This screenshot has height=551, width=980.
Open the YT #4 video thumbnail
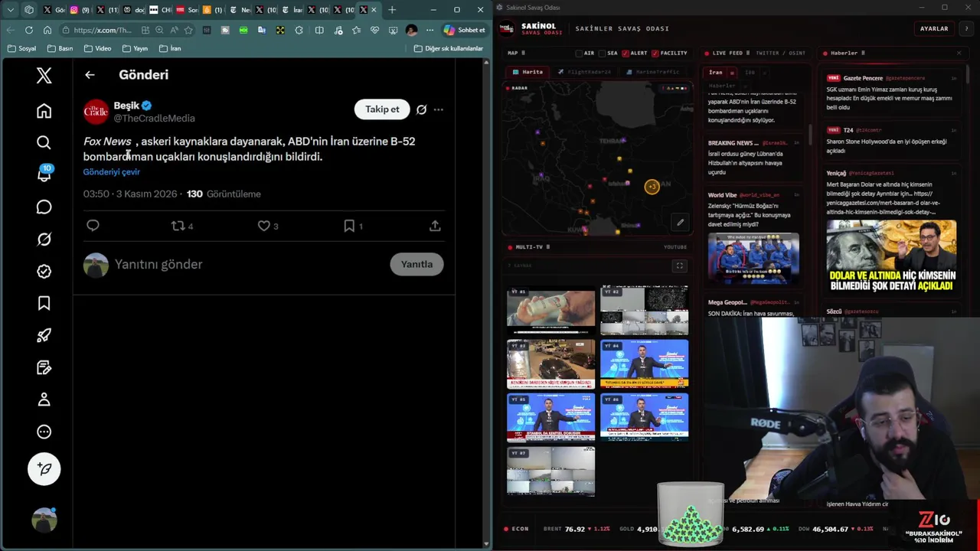coord(644,364)
